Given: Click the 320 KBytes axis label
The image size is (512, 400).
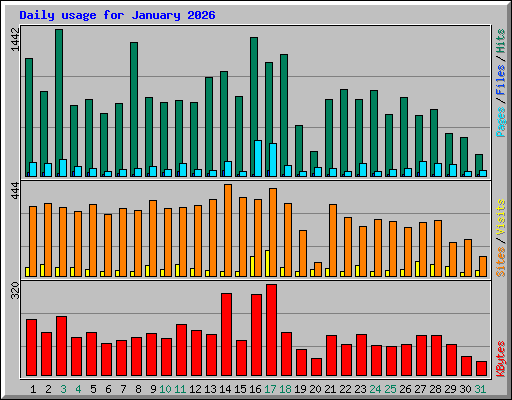Looking at the screenshot, I should [x=16, y=291].
